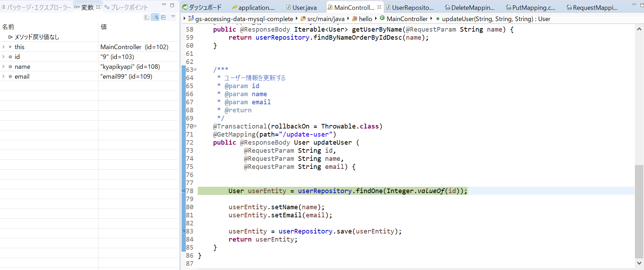644x270 pixels.
Task: Expand the 'name' variable node
Action: (x=4, y=66)
